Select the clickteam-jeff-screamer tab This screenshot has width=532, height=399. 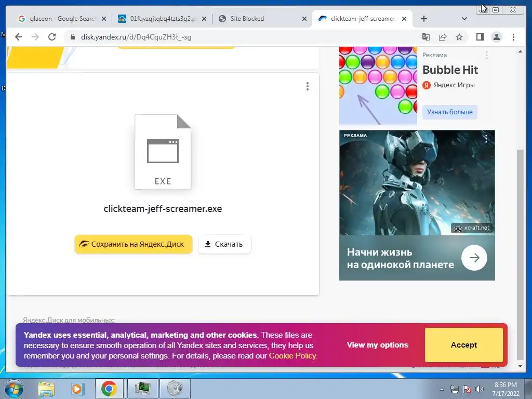pos(362,19)
